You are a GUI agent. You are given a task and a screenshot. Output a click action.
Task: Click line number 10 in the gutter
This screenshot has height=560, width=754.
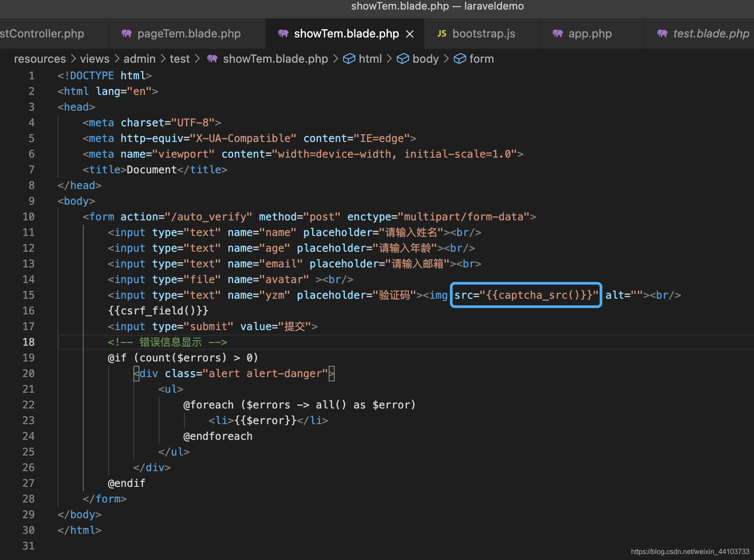coord(29,217)
